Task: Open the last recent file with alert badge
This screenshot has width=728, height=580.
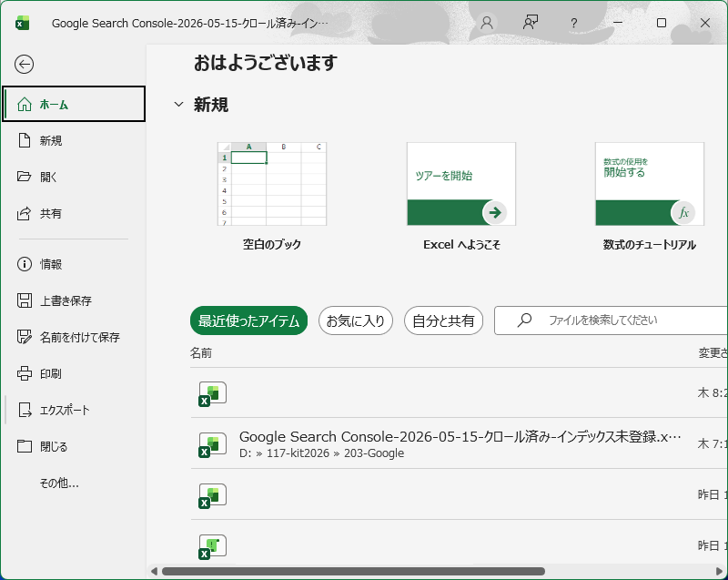Action: (x=460, y=544)
